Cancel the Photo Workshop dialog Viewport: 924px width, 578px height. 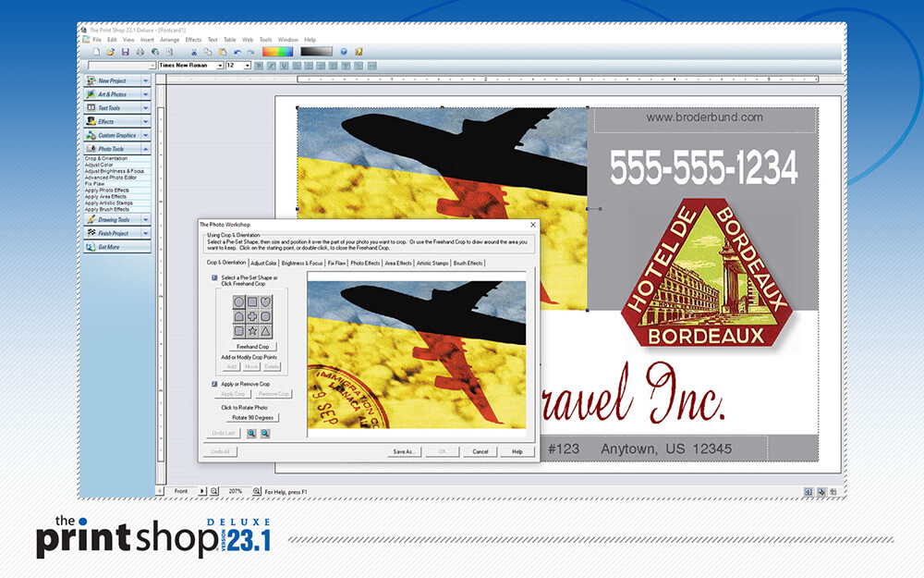(480, 452)
